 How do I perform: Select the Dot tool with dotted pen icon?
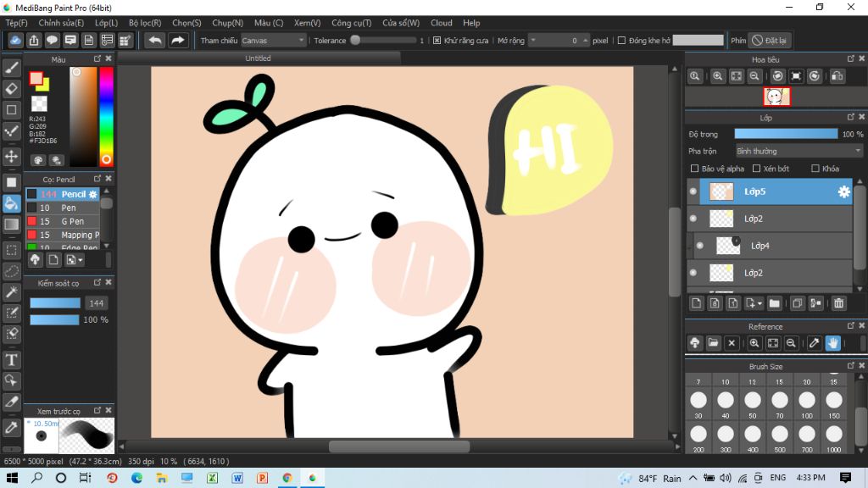(x=12, y=131)
